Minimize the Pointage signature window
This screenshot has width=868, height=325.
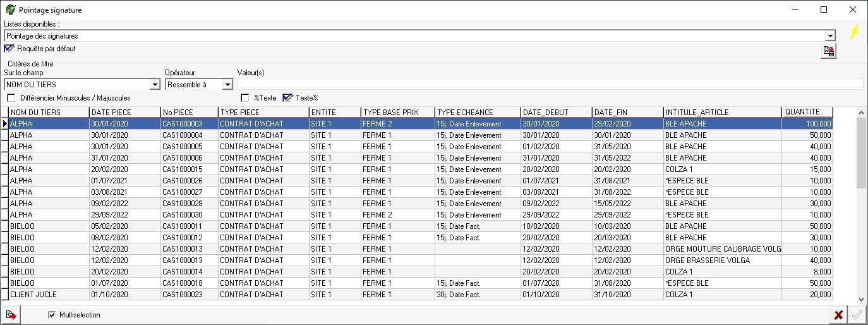(x=795, y=9)
